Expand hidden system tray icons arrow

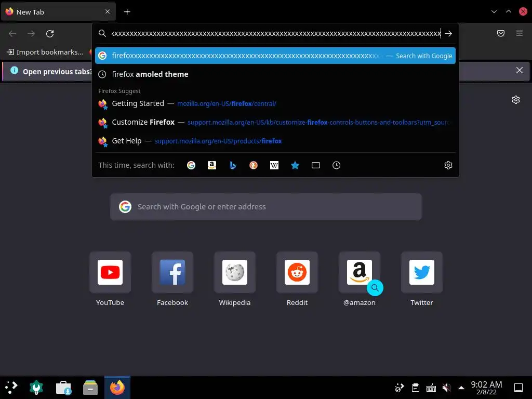pos(461,388)
